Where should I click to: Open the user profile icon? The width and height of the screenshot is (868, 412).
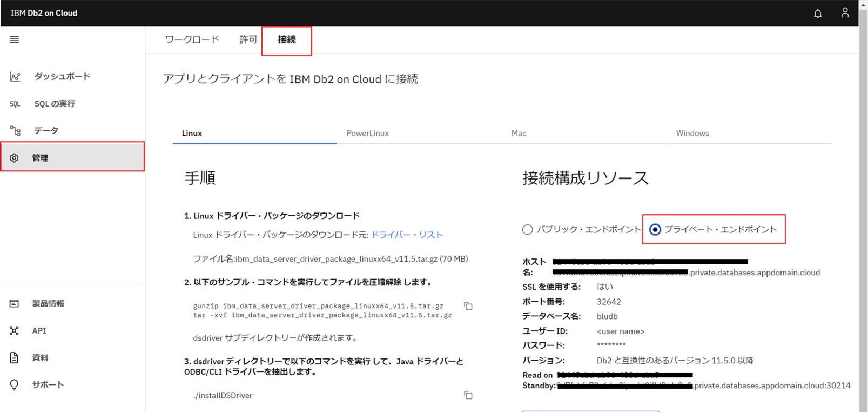(x=845, y=12)
